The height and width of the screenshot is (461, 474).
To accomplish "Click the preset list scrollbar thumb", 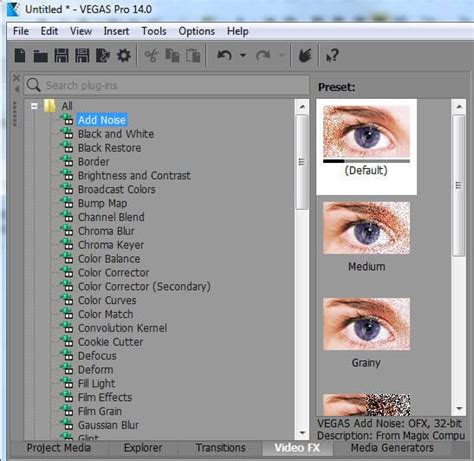I will click(x=459, y=185).
